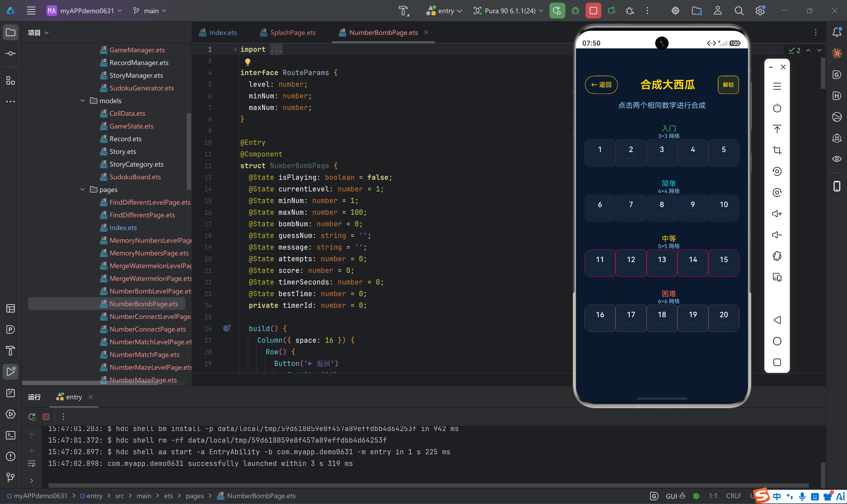The height and width of the screenshot is (504, 847).
Task: Expand the folded import block
Action: coord(235,50)
